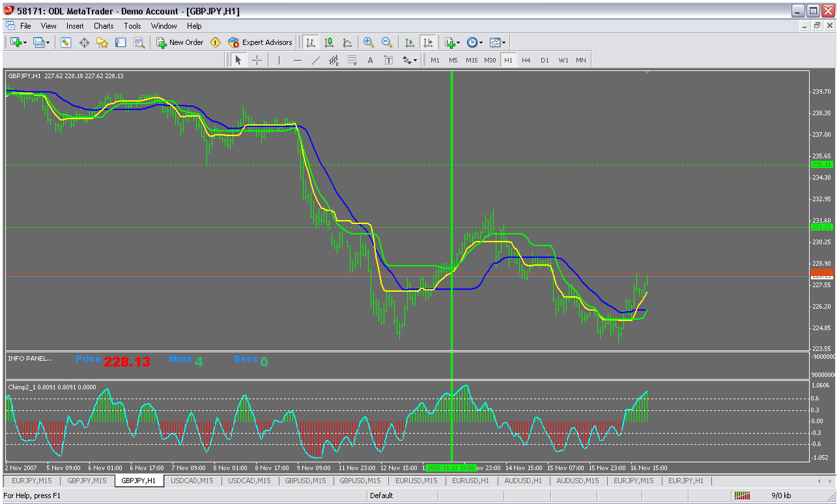Screen dimensions: 839x504
Task: Select the Vertical Line drawing tool
Action: point(279,60)
